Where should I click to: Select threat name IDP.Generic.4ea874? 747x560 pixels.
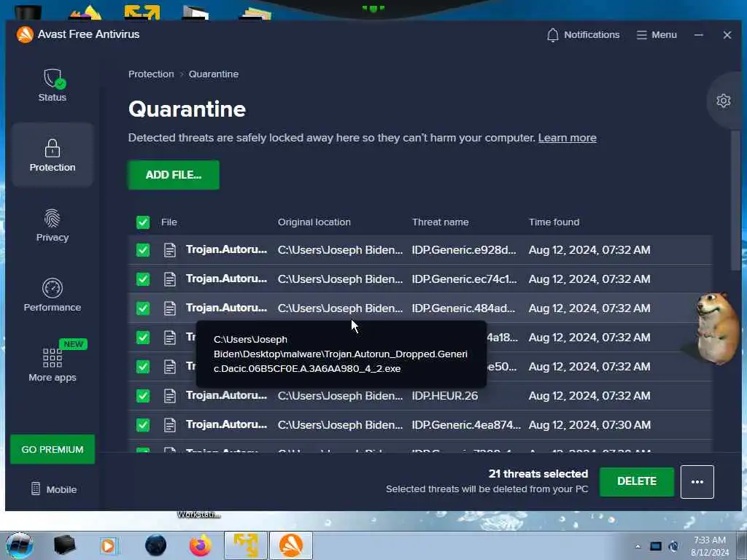466,425
